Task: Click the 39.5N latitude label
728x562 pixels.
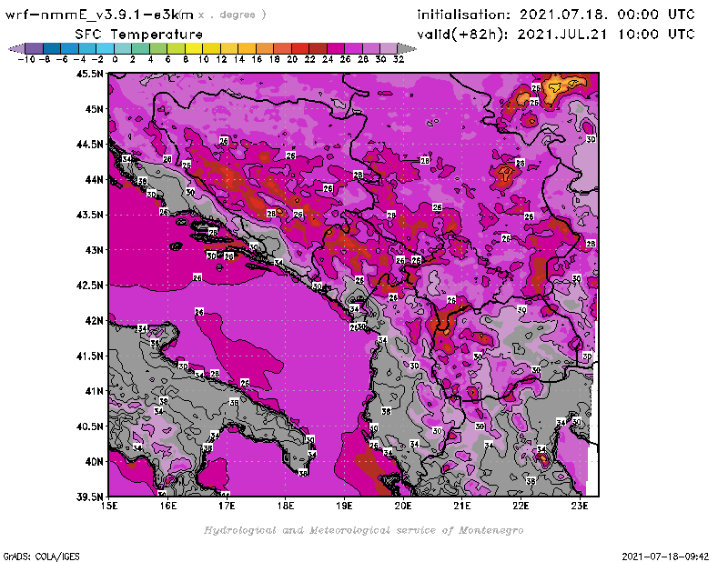Action: [89, 497]
